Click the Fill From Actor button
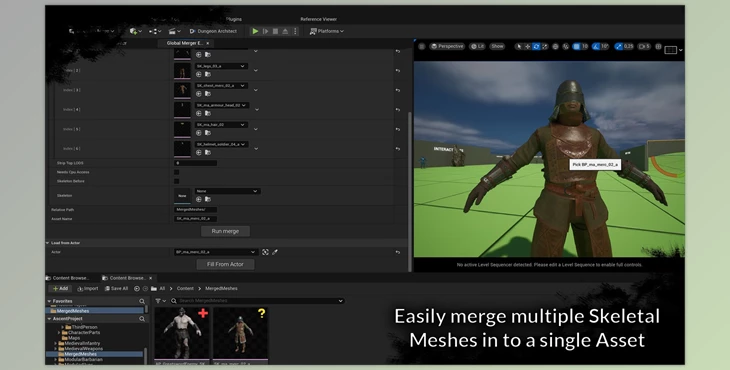The width and height of the screenshot is (730, 370). (225, 264)
